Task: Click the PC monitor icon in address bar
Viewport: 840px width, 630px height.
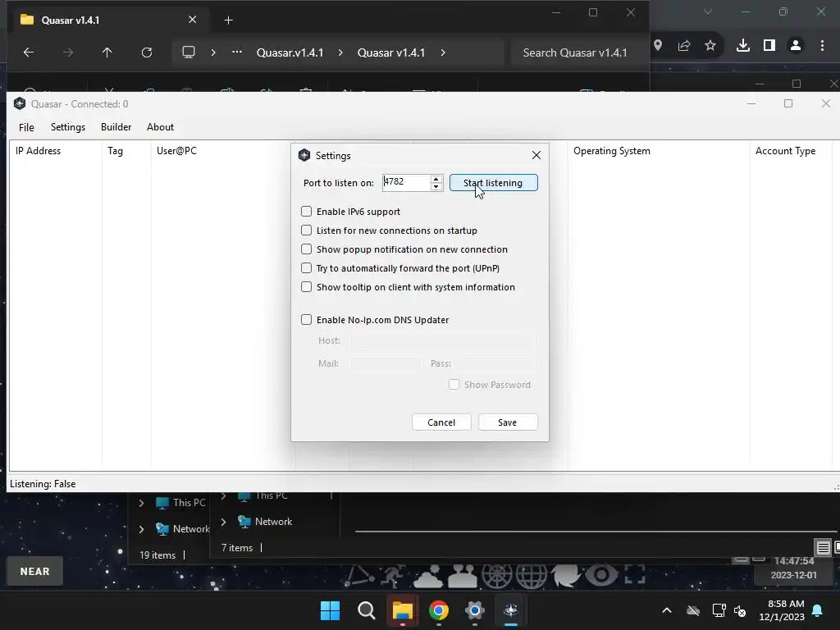Action: (x=189, y=52)
